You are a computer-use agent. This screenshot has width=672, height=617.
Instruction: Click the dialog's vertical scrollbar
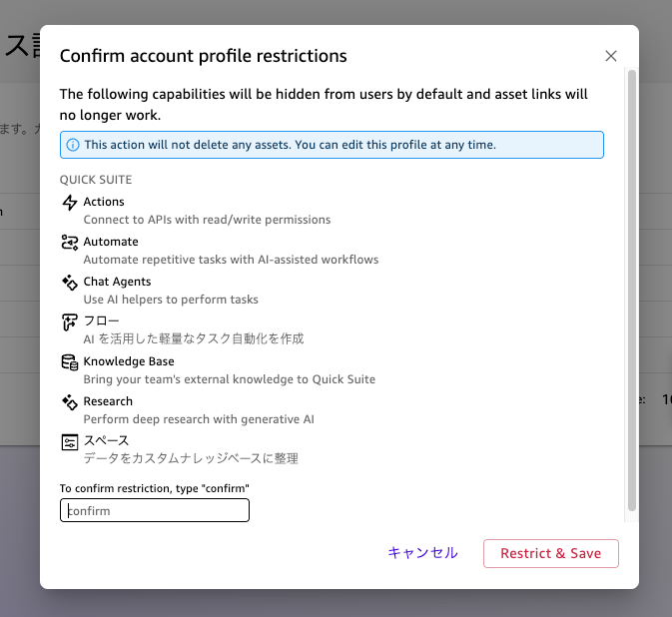[x=631, y=290]
